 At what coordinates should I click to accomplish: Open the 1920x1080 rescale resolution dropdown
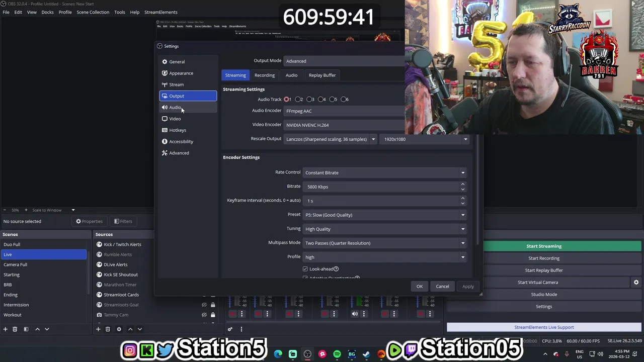(426, 139)
